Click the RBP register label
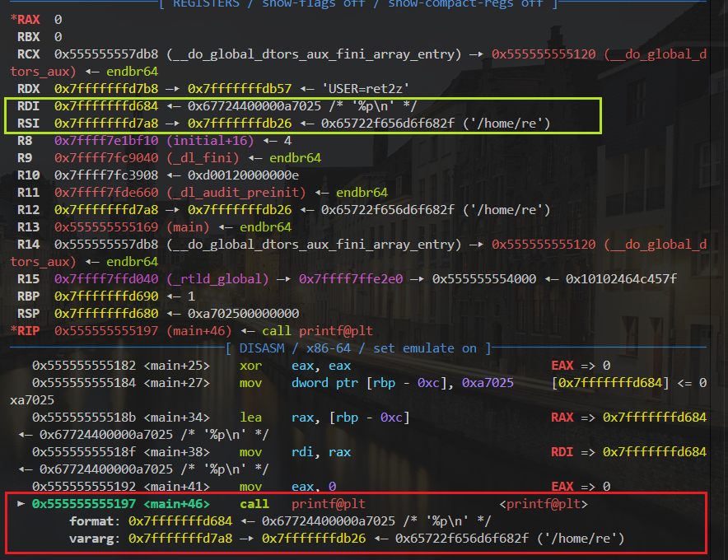This screenshot has width=728, height=560. coord(27,296)
